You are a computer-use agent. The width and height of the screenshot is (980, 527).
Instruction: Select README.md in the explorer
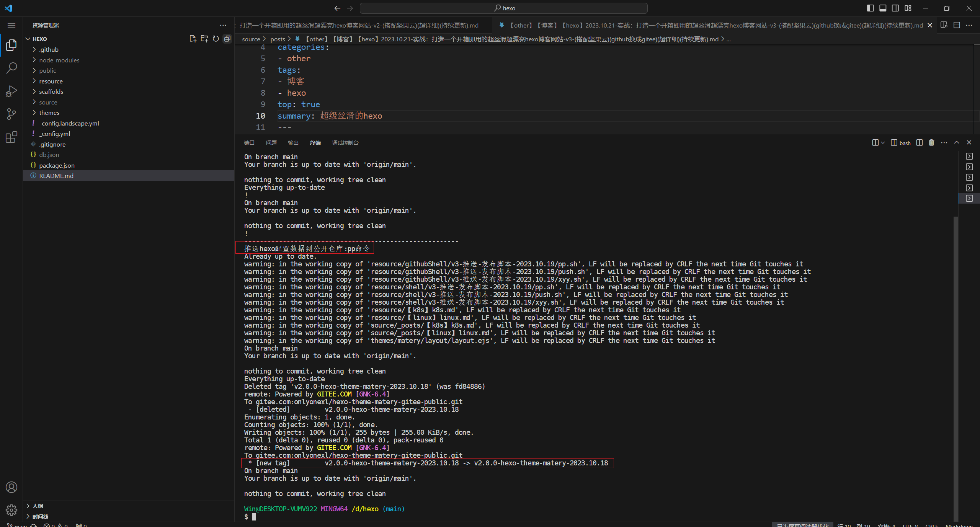[x=128, y=176]
